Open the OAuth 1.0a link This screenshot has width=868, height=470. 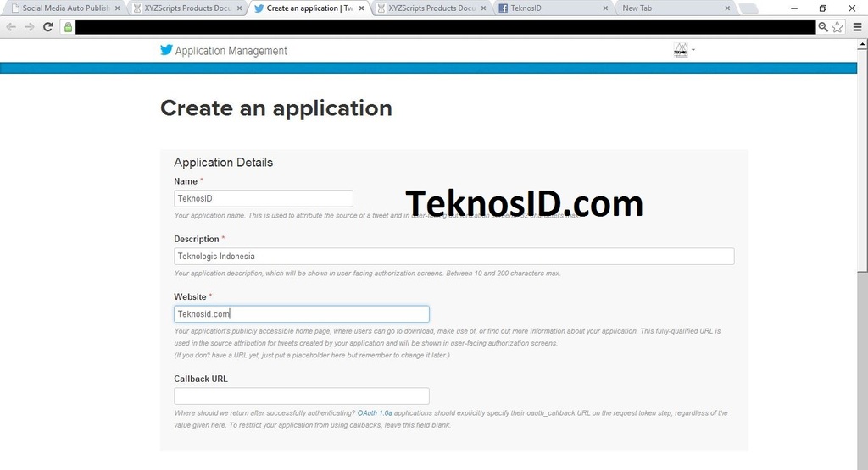(375, 413)
